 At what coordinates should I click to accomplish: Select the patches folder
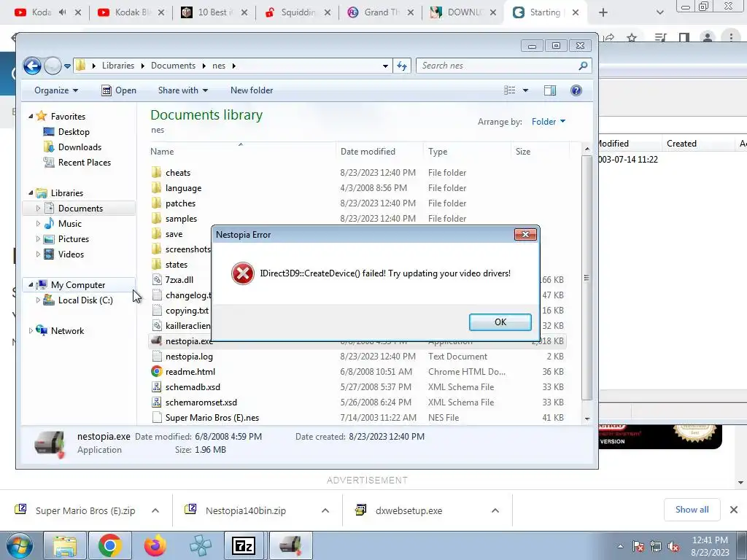180,203
